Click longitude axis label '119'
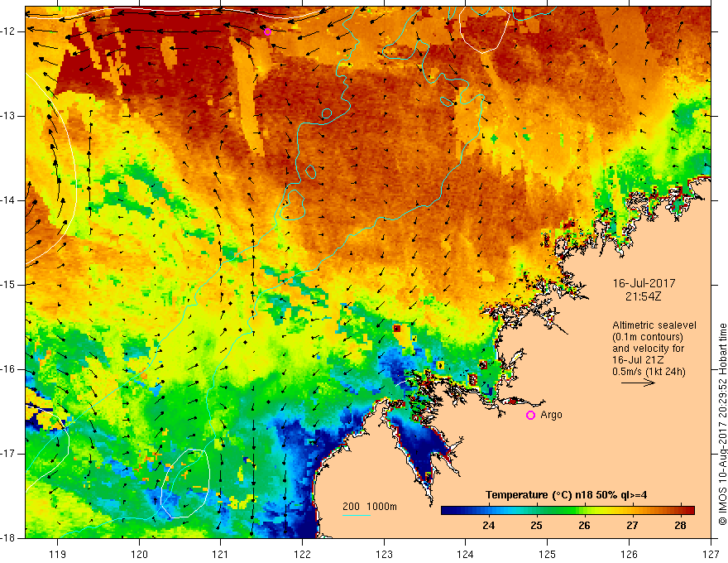728x563 pixels. pos(58,554)
